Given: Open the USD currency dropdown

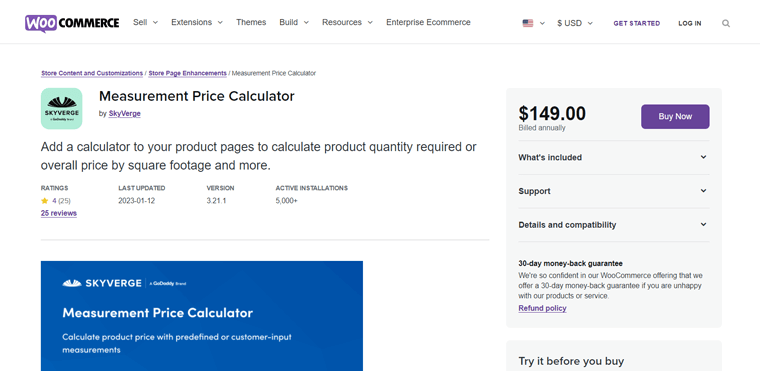Looking at the screenshot, I should pos(575,23).
